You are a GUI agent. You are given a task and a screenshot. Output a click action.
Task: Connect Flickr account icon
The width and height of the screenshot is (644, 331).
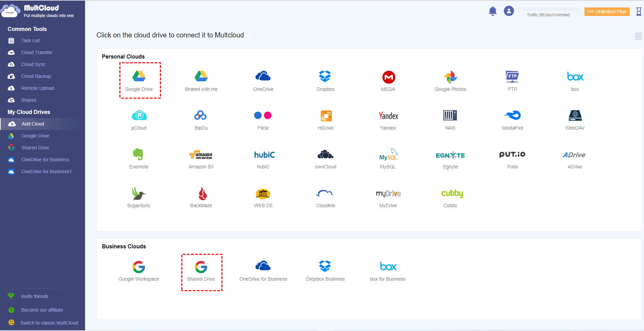263,115
